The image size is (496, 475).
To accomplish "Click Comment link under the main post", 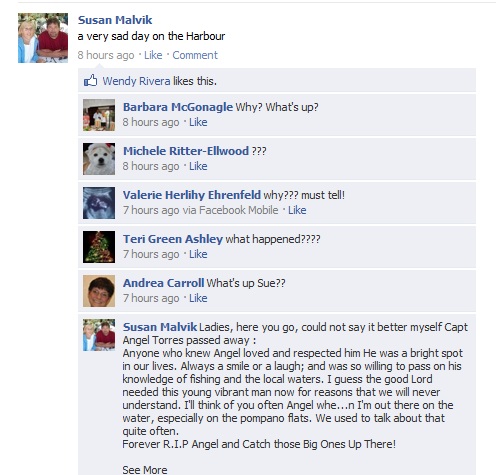I will click(x=195, y=55).
